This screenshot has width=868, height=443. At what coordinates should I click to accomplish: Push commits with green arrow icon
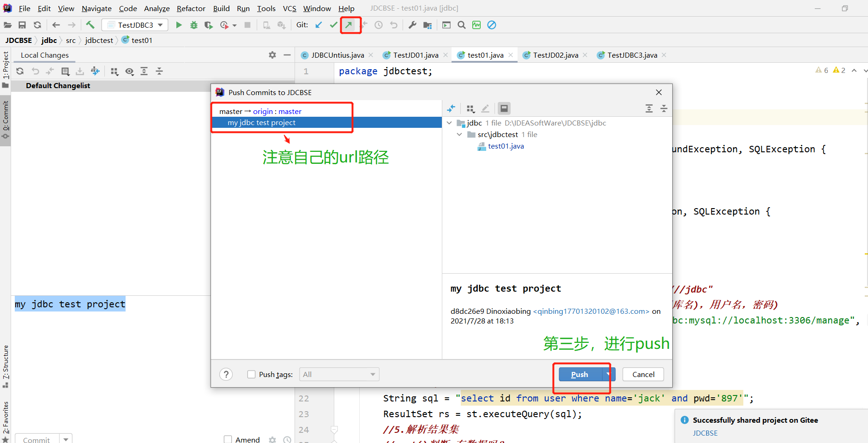click(x=349, y=25)
